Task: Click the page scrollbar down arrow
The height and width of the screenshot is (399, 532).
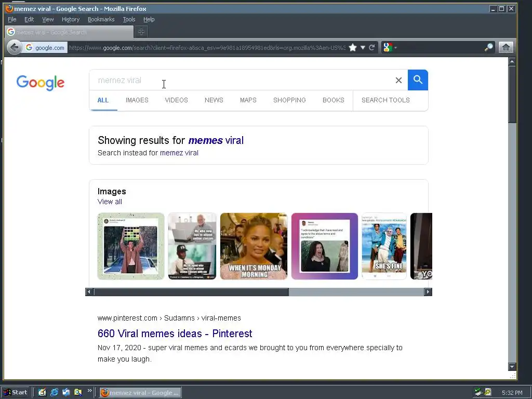Action: tap(512, 366)
